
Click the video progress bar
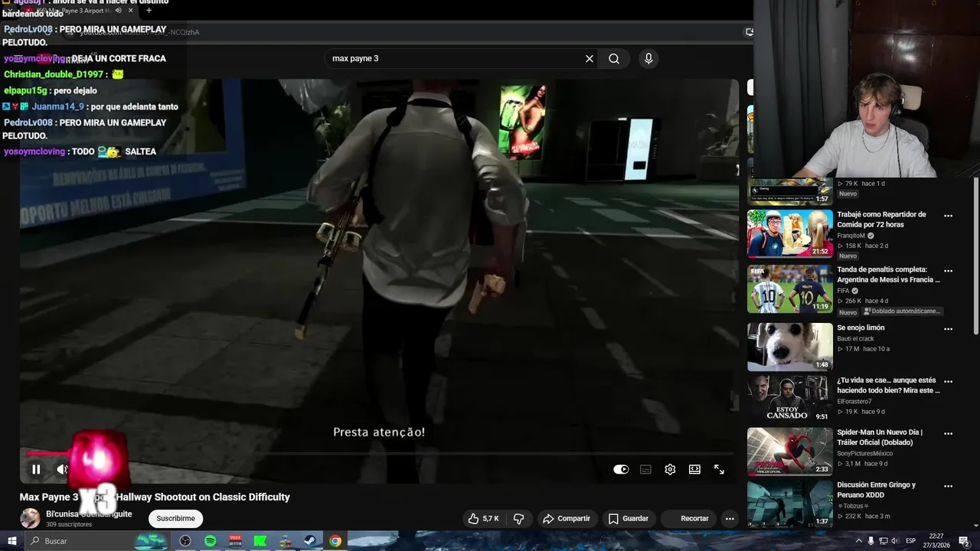coord(379,453)
